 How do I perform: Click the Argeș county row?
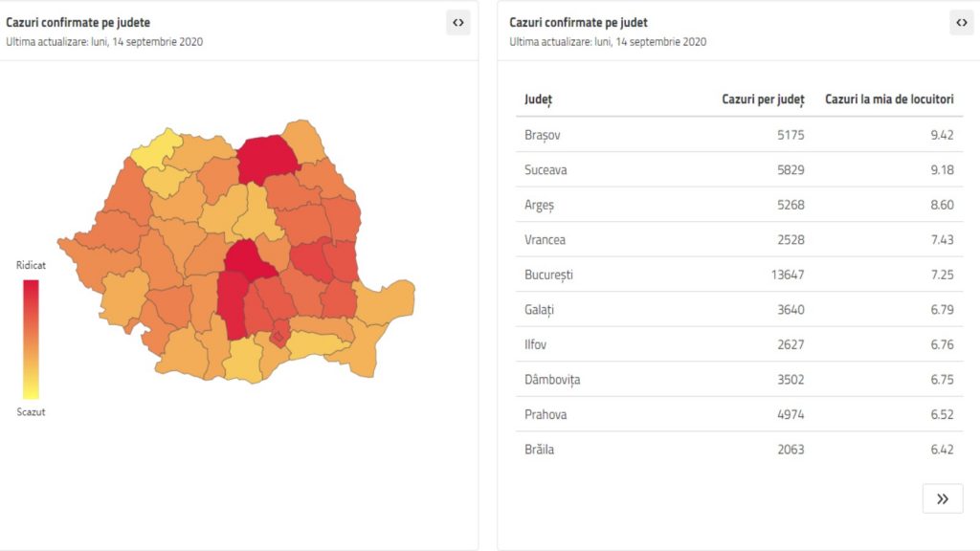tap(739, 205)
